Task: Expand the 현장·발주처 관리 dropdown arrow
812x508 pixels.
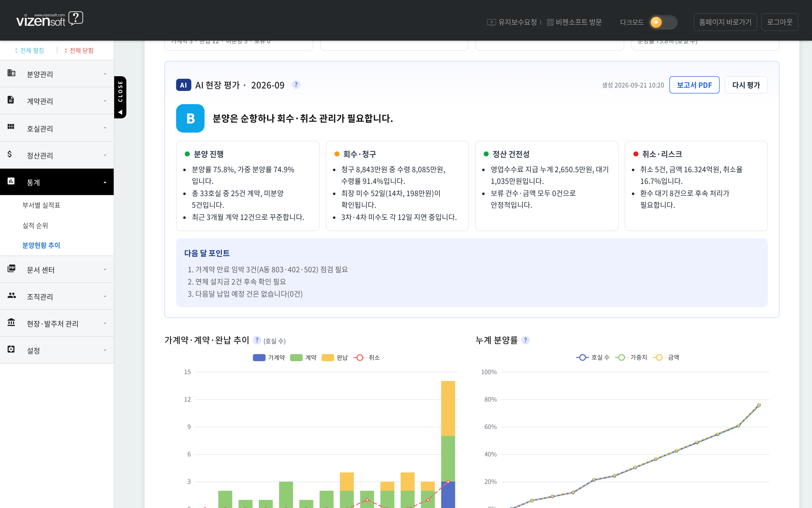Action: 105,324
